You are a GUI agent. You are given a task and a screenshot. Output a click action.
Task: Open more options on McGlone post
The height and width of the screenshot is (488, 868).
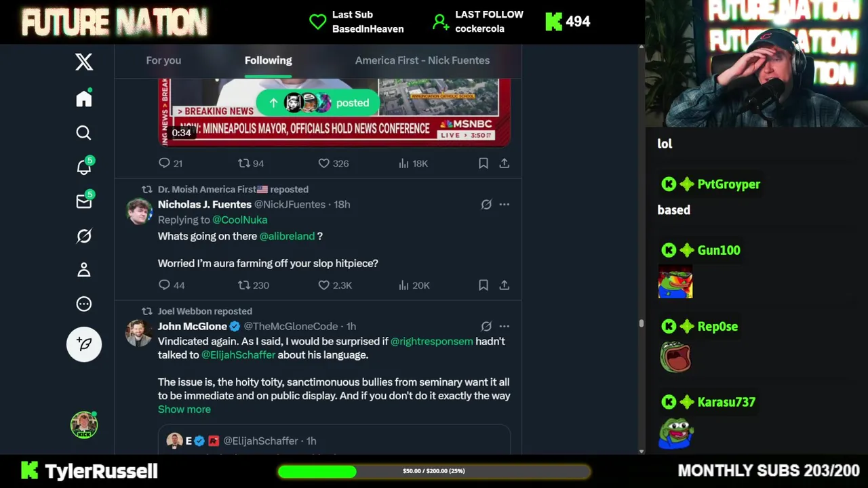505,326
